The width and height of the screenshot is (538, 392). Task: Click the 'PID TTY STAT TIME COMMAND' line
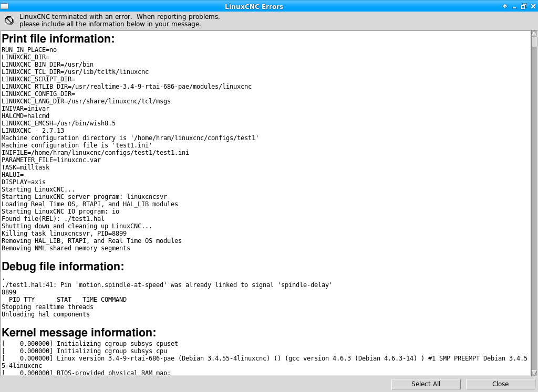point(68,300)
